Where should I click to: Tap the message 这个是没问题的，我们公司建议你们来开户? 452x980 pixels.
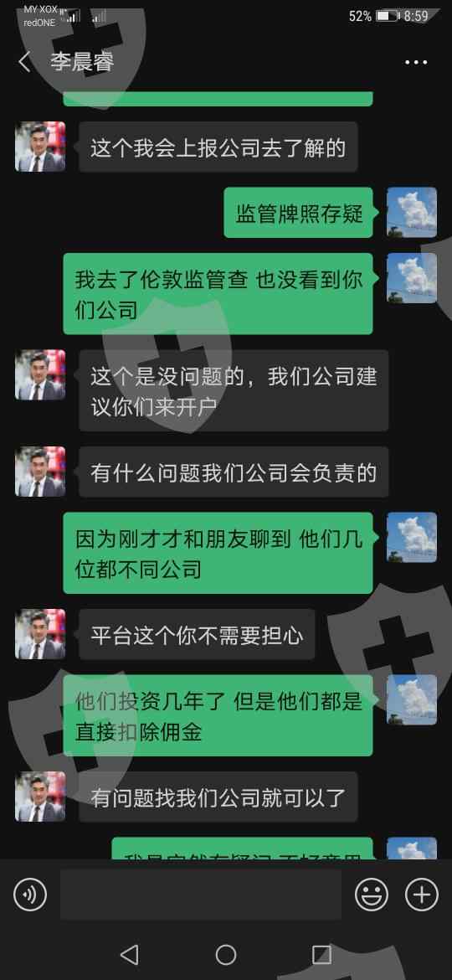point(234,390)
